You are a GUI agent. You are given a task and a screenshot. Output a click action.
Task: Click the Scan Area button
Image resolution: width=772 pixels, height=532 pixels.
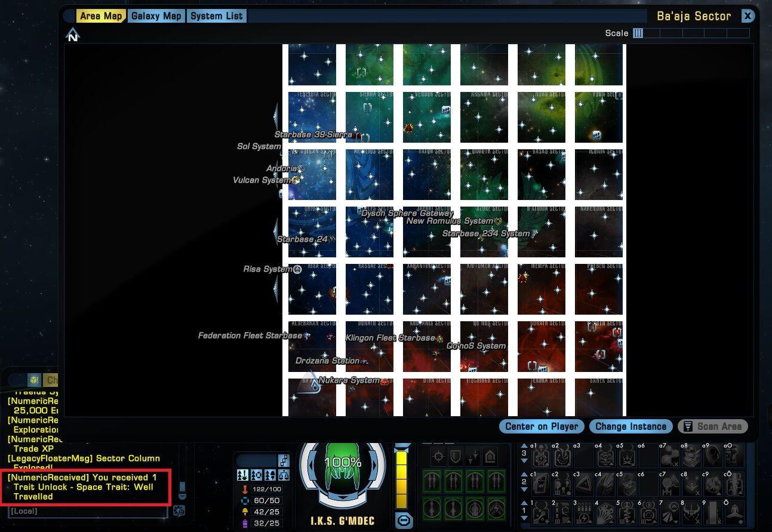pyautogui.click(x=713, y=426)
